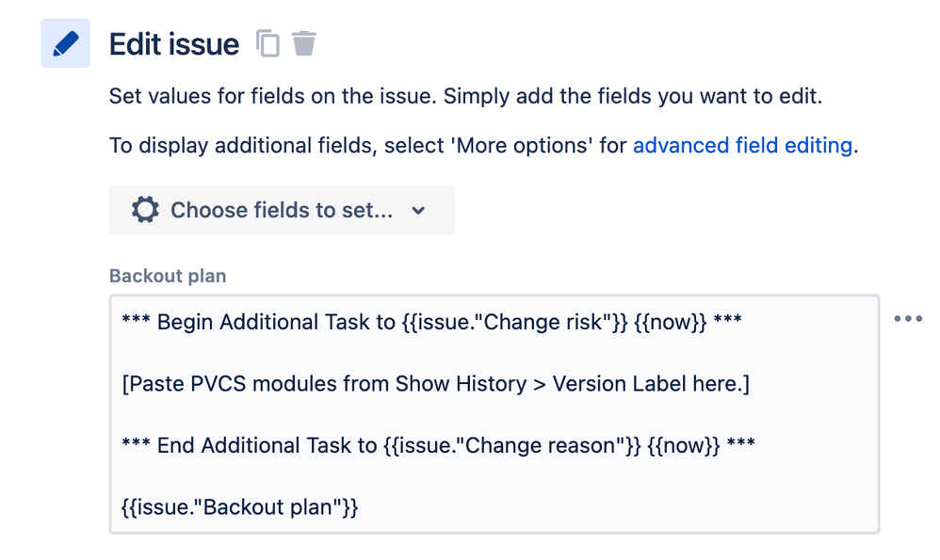Click the 'Backout plan' field label
Screen dimensions: 940x560
point(168,276)
